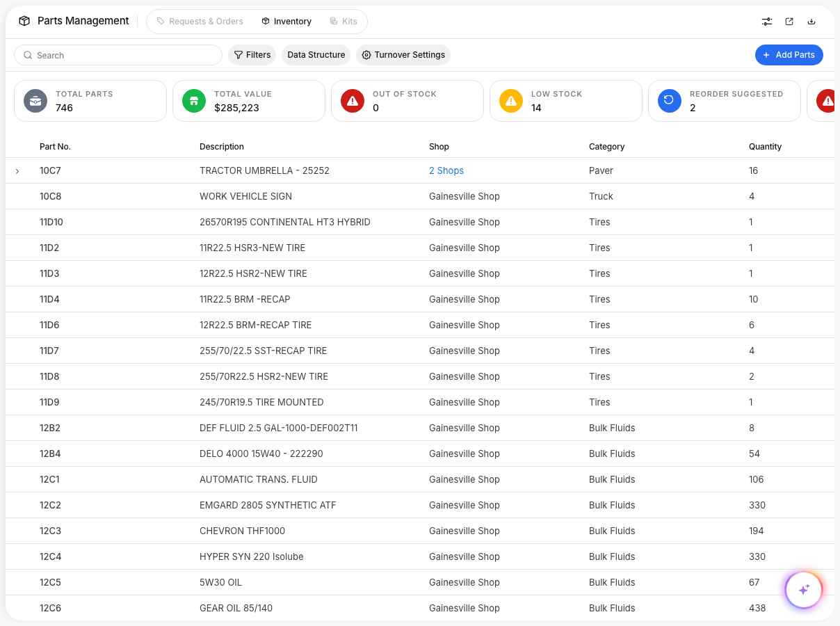Open the Filters button
Viewport: 840px width, 626px height.
(252, 55)
